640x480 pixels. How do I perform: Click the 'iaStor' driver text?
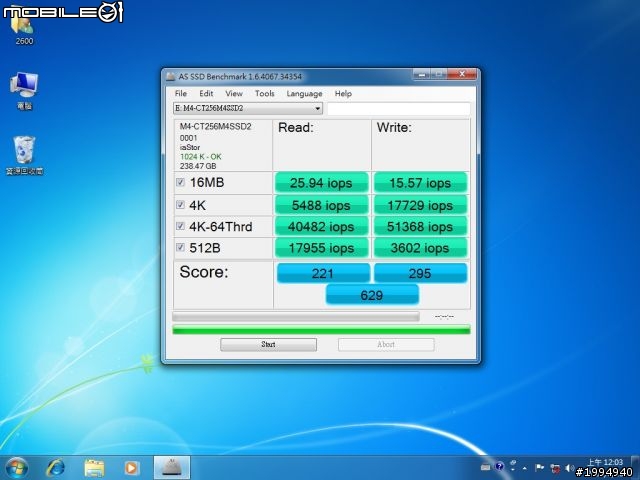coord(190,147)
